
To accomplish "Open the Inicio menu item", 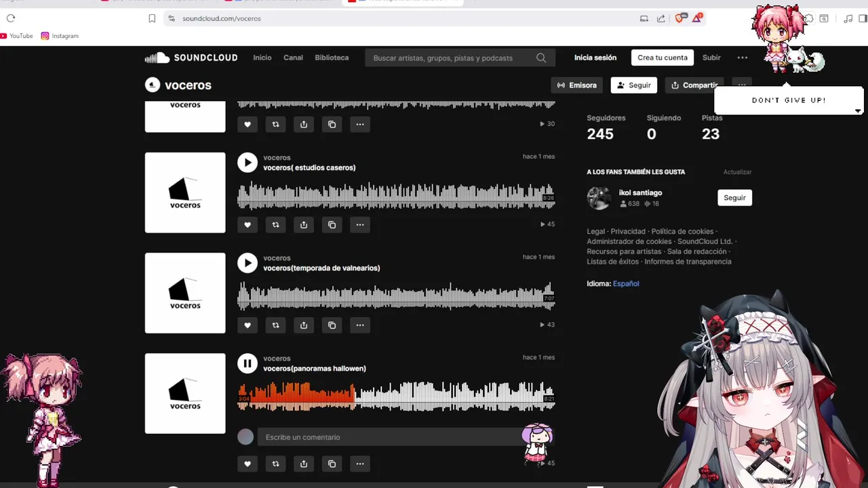I will point(262,58).
